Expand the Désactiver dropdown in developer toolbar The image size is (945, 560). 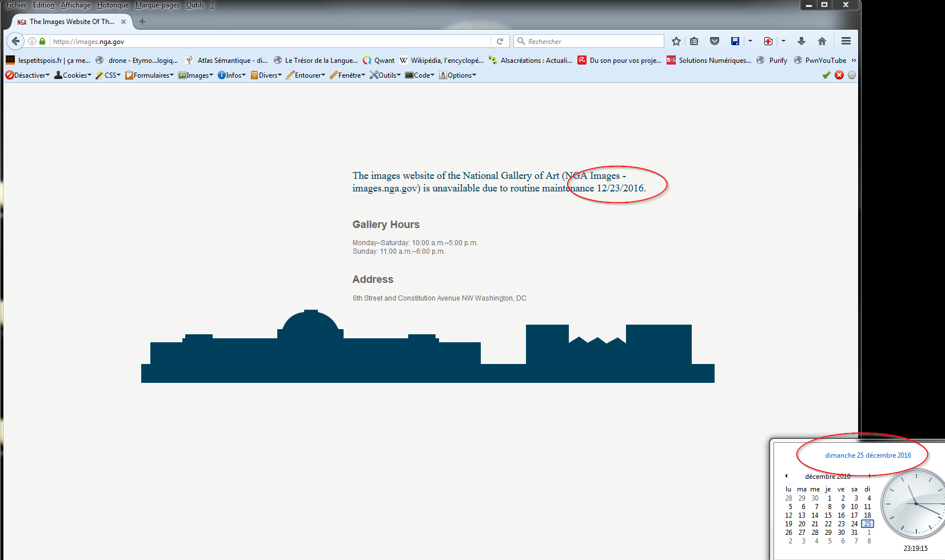coord(28,75)
